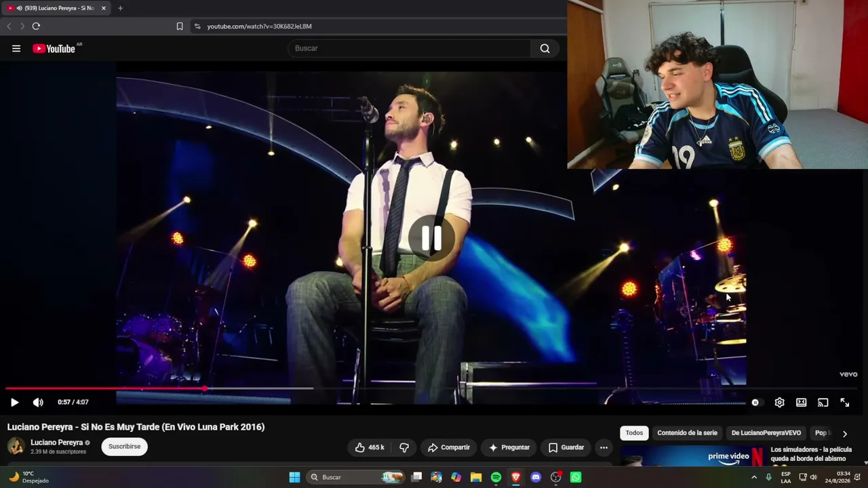
Task: Click the YouTube search magnifier button
Action: point(545,49)
